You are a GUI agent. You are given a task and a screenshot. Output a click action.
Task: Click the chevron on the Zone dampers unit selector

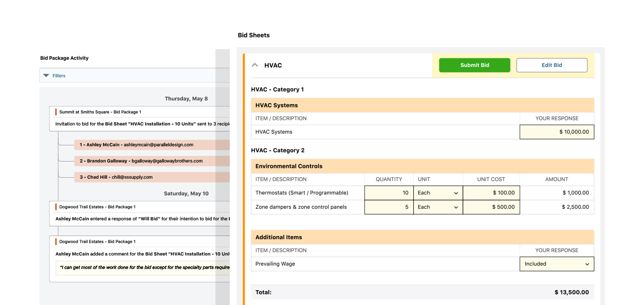point(455,207)
